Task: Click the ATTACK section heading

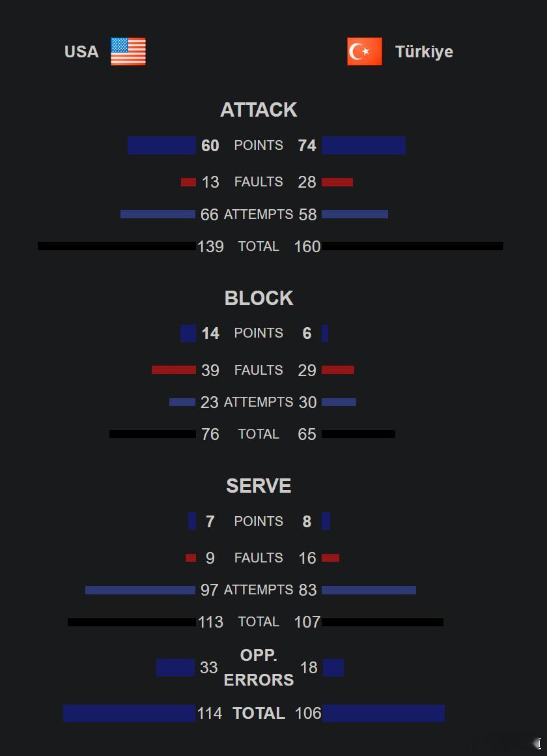Action: coord(259,110)
